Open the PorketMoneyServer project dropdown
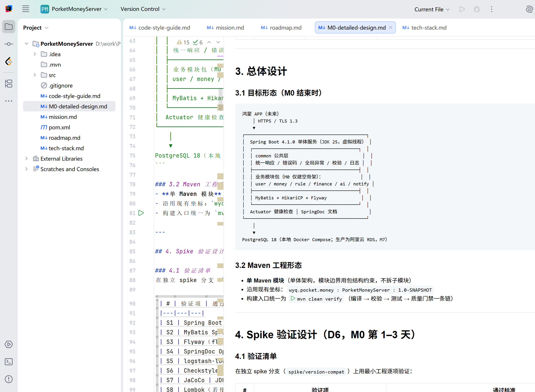Screen dimensions: 535x392 [74, 9]
